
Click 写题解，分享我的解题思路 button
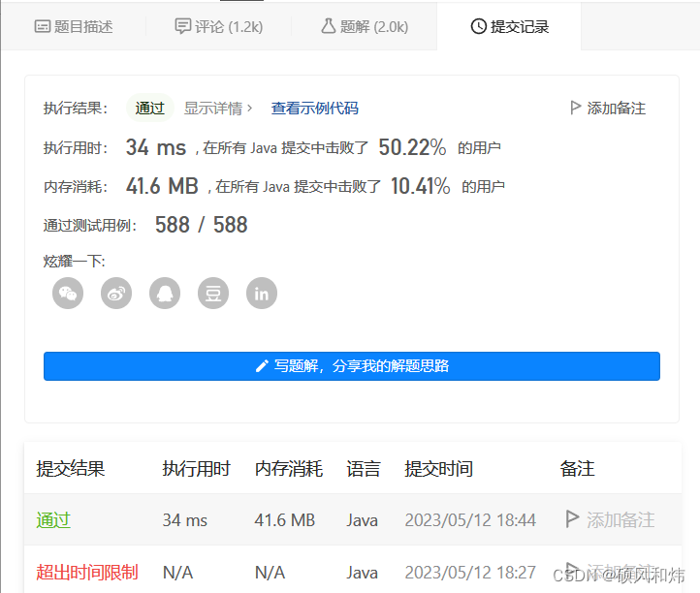(352, 366)
